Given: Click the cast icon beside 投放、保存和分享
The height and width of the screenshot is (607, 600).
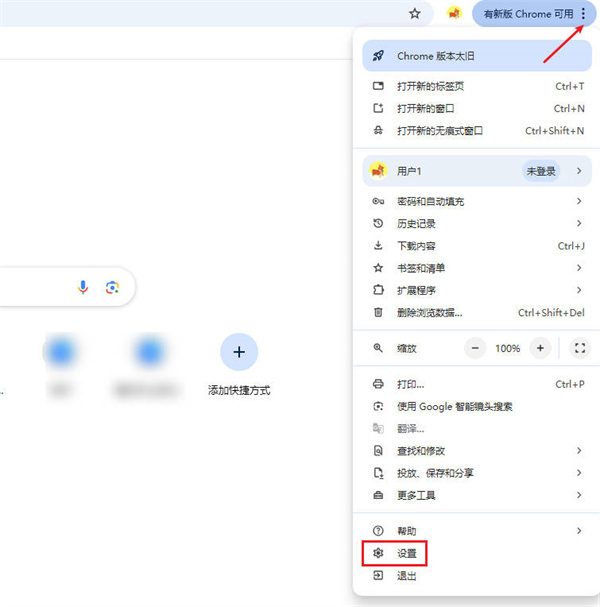Looking at the screenshot, I should coord(378,473).
